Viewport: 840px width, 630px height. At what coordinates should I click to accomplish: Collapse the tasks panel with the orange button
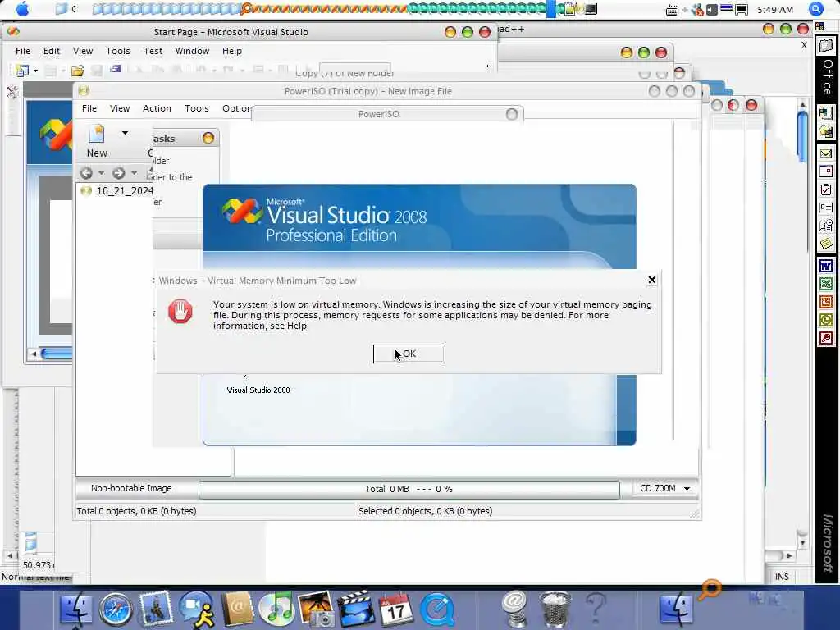(208, 138)
